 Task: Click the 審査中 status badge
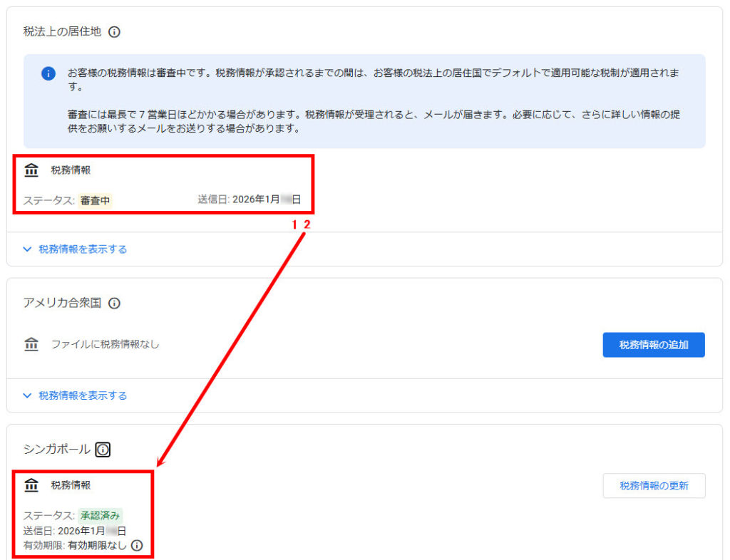point(95,201)
